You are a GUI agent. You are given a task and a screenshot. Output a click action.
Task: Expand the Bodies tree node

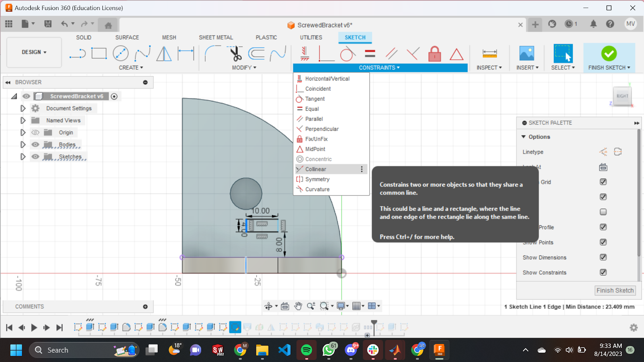pos(23,144)
